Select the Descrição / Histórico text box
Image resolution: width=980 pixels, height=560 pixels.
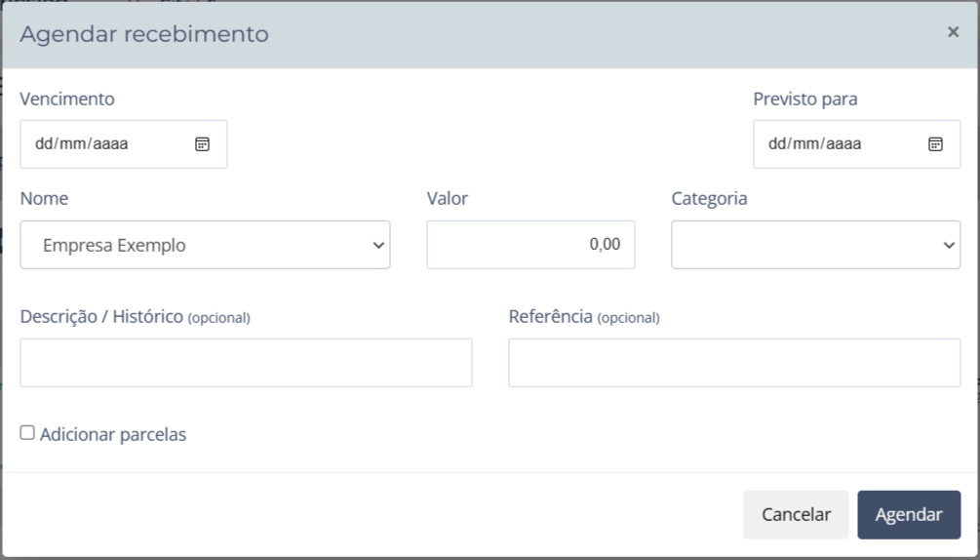[x=246, y=363]
